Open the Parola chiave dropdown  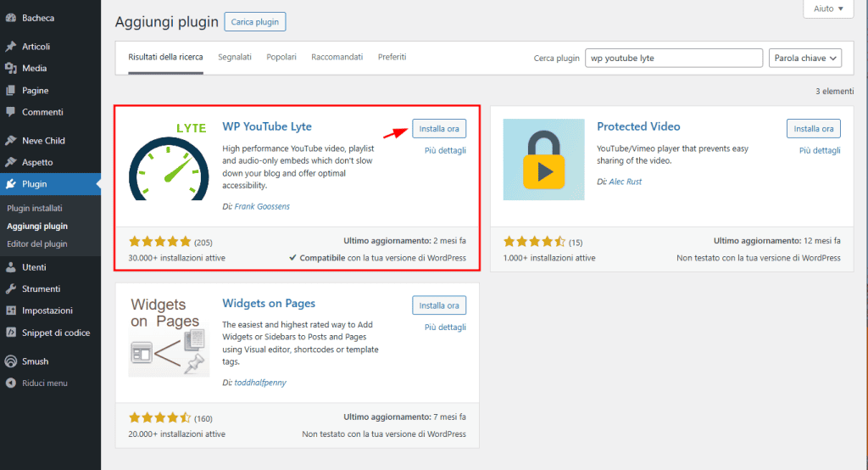(805, 58)
